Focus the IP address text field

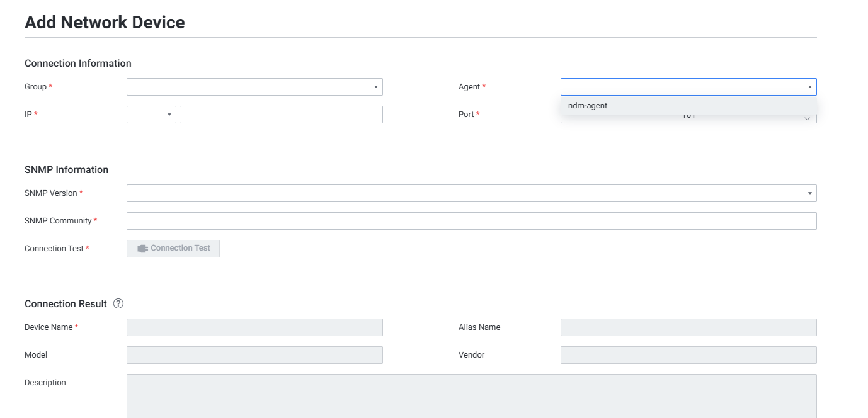point(281,115)
